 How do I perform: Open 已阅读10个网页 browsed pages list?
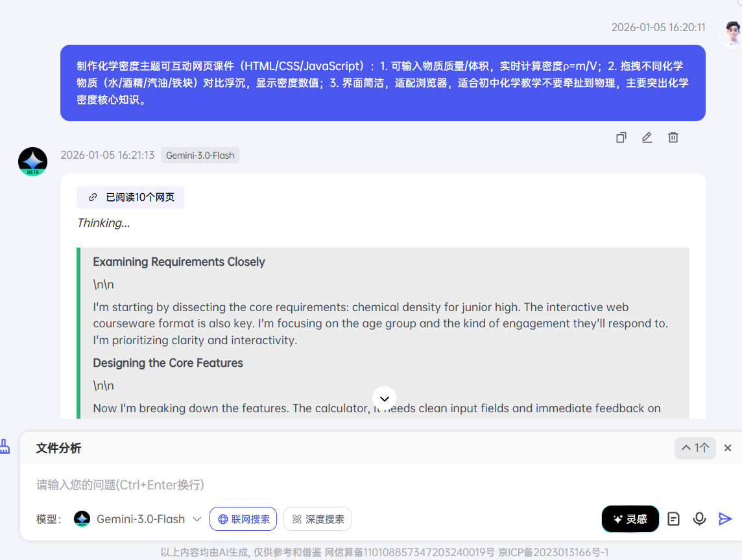coord(130,196)
